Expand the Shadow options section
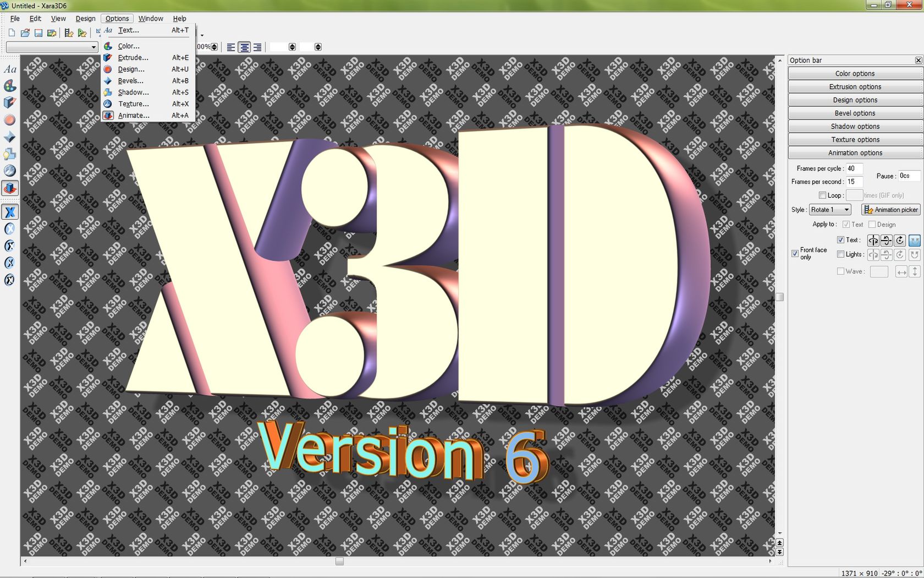 [855, 127]
